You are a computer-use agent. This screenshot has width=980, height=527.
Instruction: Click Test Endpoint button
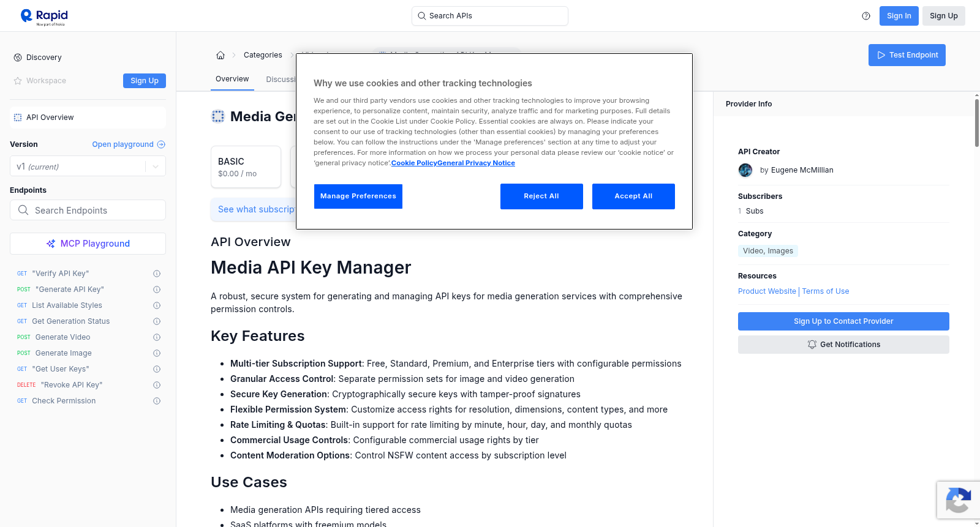tap(907, 55)
